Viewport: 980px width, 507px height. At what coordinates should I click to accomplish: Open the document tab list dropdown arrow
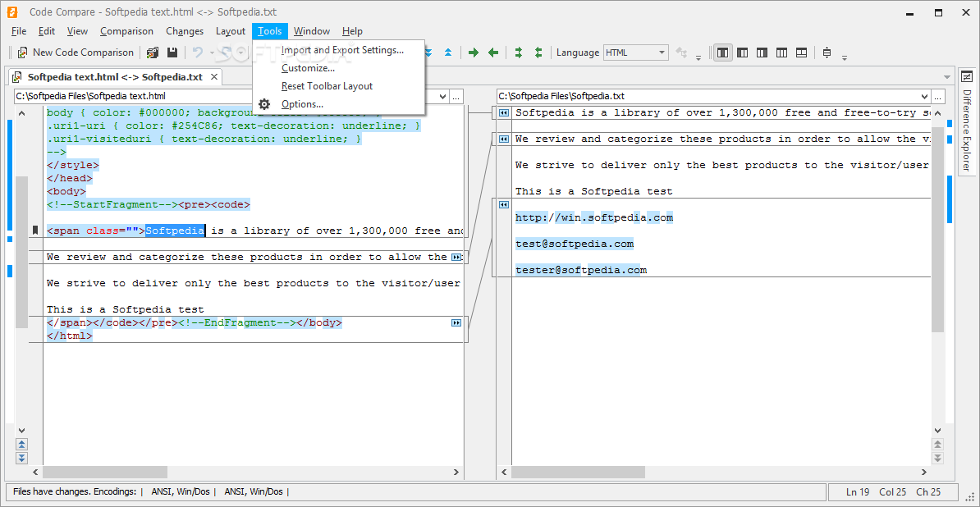[x=947, y=77]
